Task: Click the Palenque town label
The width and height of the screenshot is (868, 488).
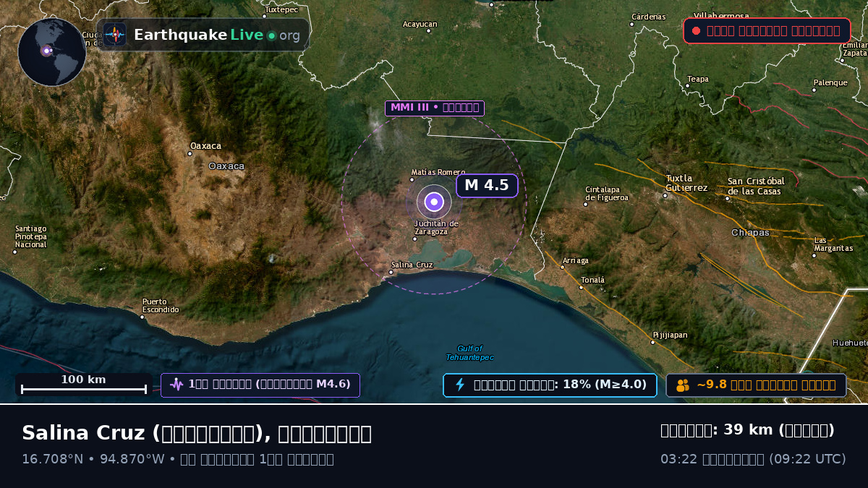Action: (830, 82)
